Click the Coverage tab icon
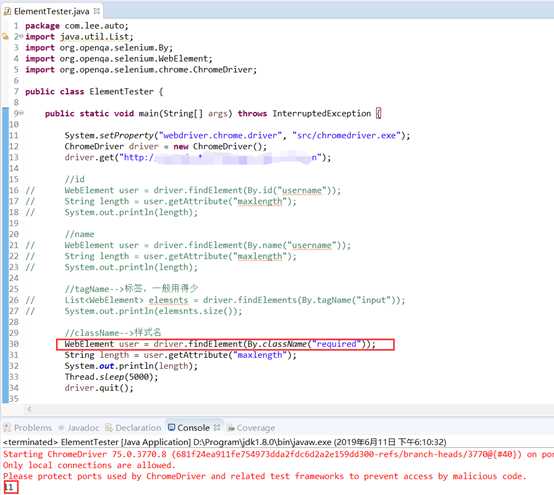The height and width of the screenshot is (495, 554). pyautogui.click(x=231, y=428)
